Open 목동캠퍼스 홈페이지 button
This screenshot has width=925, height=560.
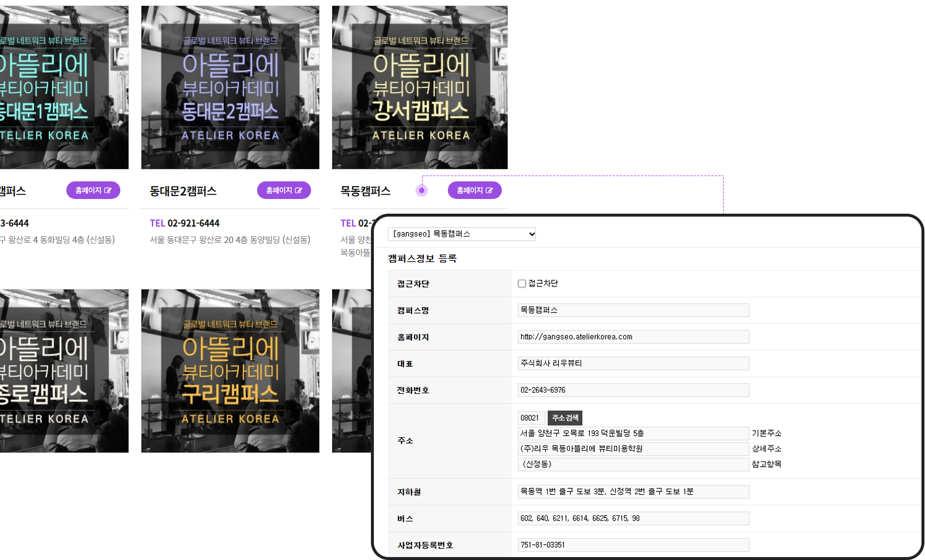(475, 190)
